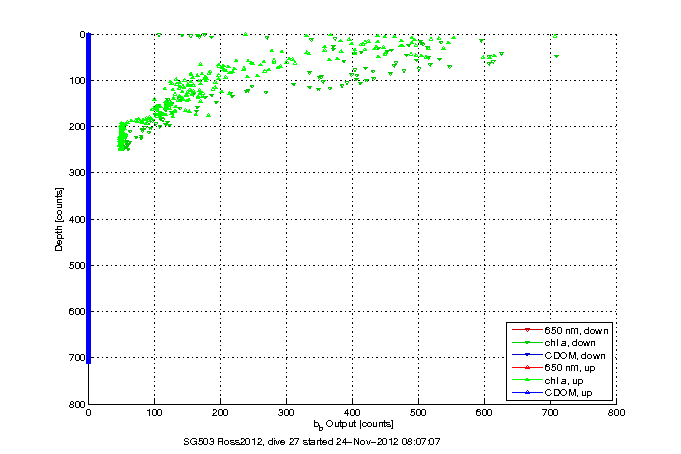Click the y-axis tick label 500
The width and height of the screenshot is (681, 454).
[76, 265]
